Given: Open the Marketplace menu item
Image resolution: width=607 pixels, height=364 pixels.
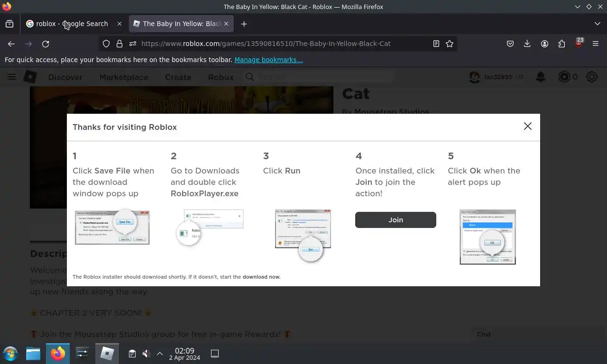Looking at the screenshot, I should pyautogui.click(x=124, y=77).
